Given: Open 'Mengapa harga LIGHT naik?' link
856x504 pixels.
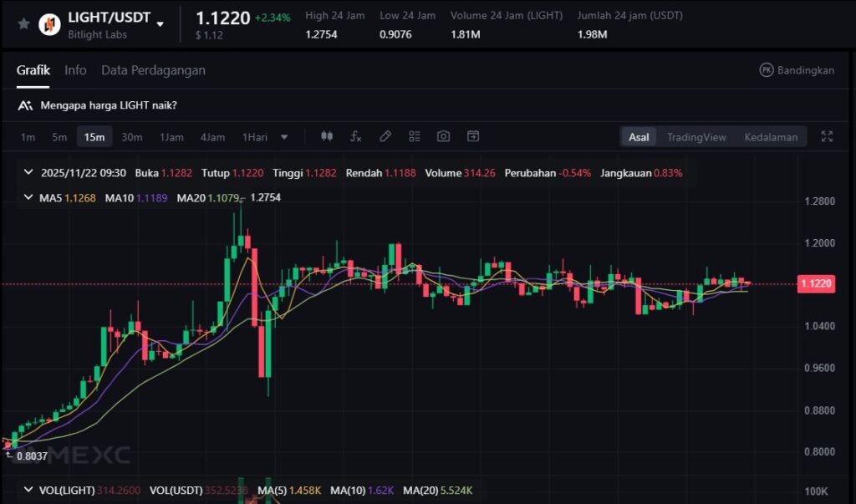Looking at the screenshot, I should (108, 105).
